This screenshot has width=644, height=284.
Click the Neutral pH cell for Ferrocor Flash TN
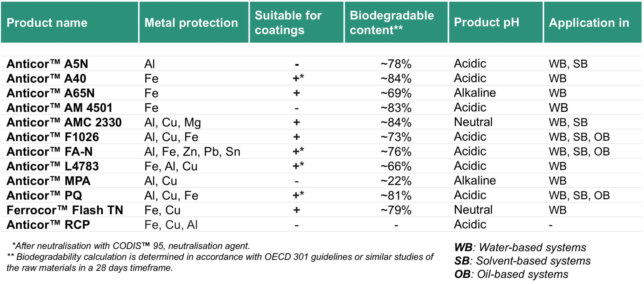(x=473, y=210)
